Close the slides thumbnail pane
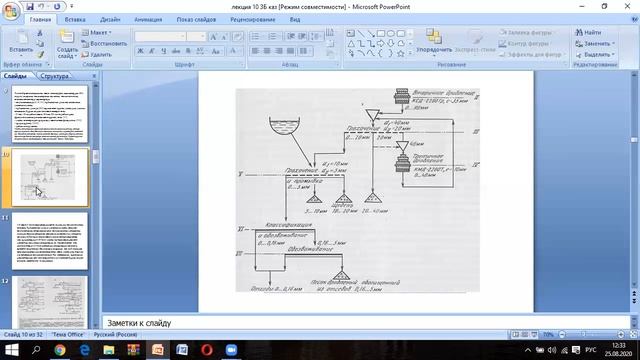 [94, 76]
